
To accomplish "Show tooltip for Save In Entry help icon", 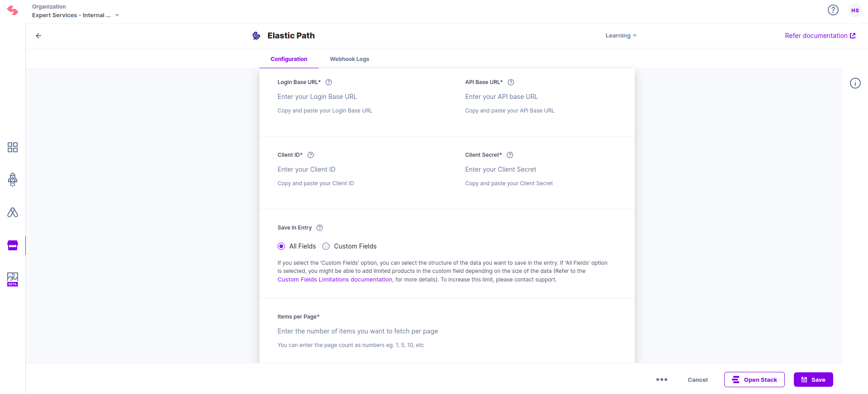I will pyautogui.click(x=320, y=228).
